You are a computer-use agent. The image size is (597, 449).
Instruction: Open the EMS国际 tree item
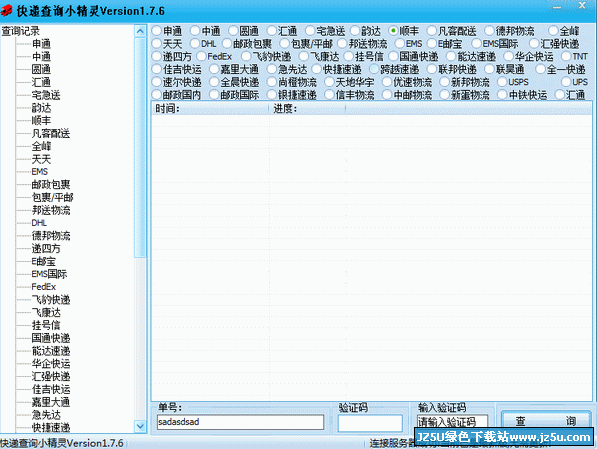pos(49,274)
